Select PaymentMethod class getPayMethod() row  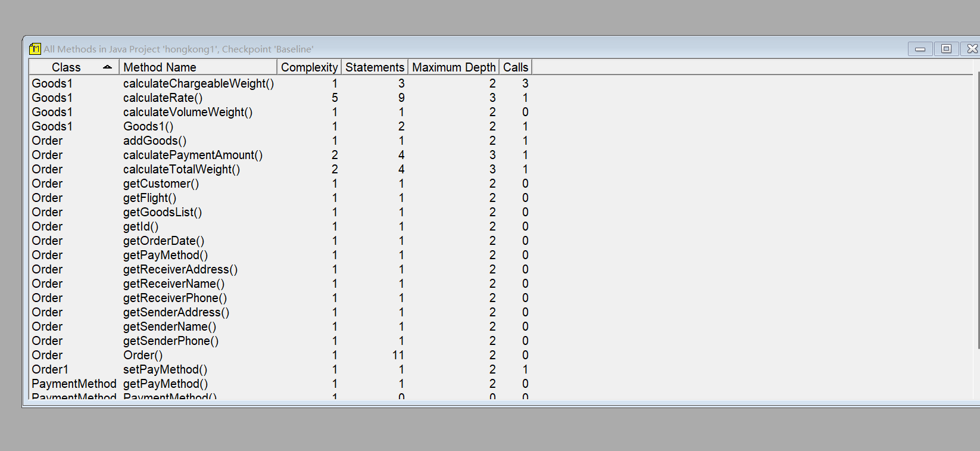pos(280,384)
